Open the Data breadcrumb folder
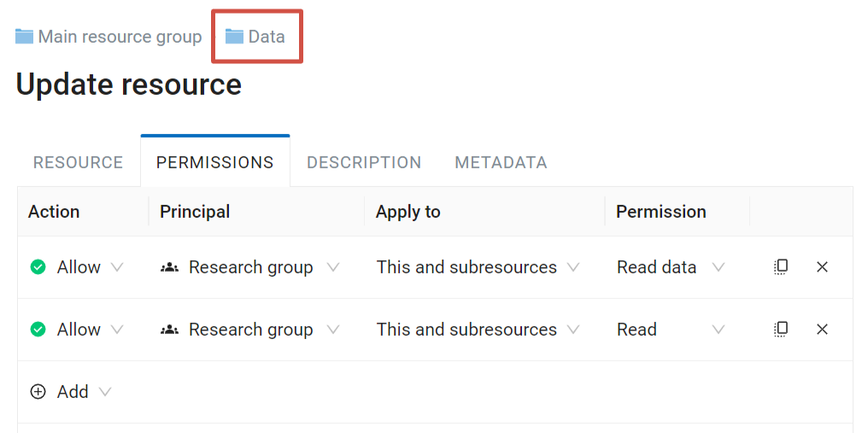The height and width of the screenshot is (433, 868). pyautogui.click(x=255, y=37)
